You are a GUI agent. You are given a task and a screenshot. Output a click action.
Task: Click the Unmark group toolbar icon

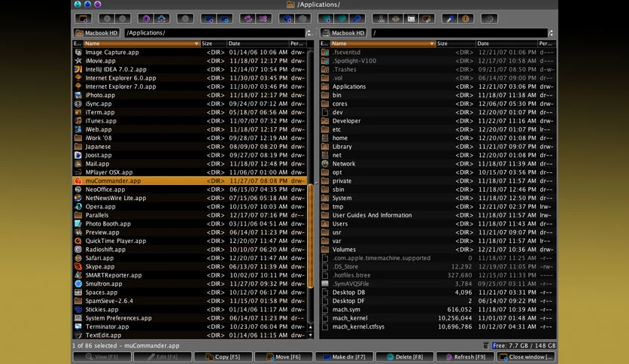[225, 19]
